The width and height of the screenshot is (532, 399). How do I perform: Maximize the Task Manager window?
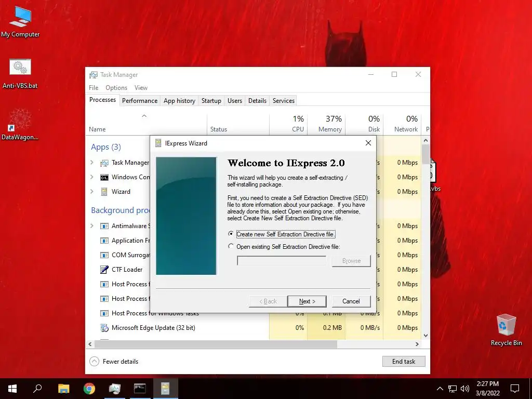394,74
